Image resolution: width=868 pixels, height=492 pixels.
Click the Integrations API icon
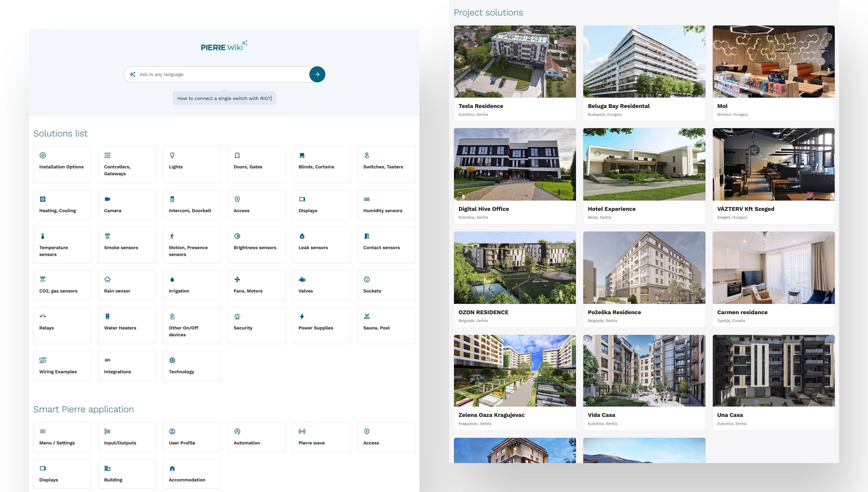107,360
